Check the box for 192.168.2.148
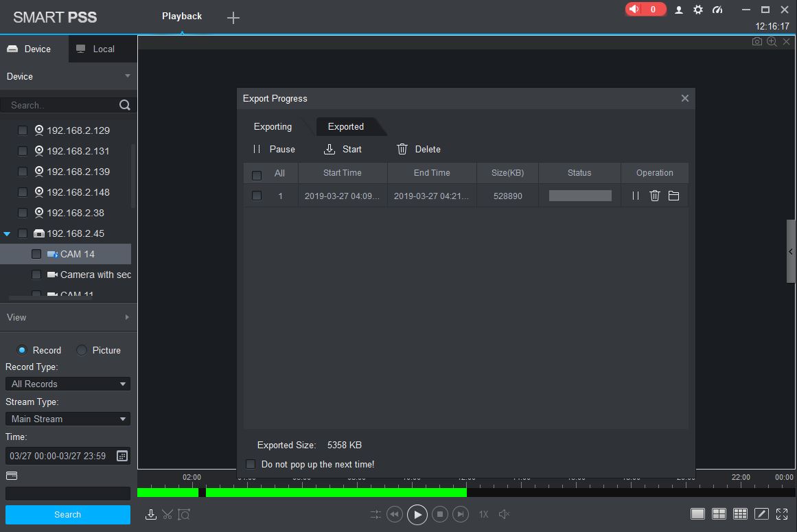This screenshot has height=532, width=797. [x=23, y=192]
